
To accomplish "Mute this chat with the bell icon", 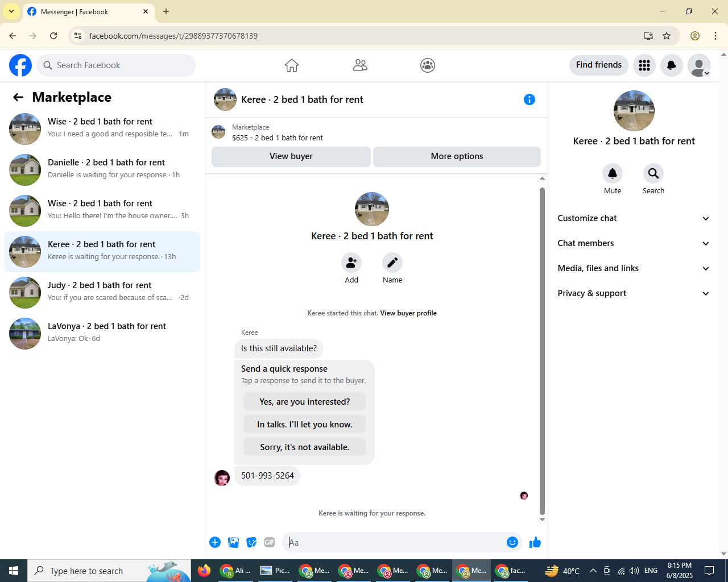I will pyautogui.click(x=613, y=173).
